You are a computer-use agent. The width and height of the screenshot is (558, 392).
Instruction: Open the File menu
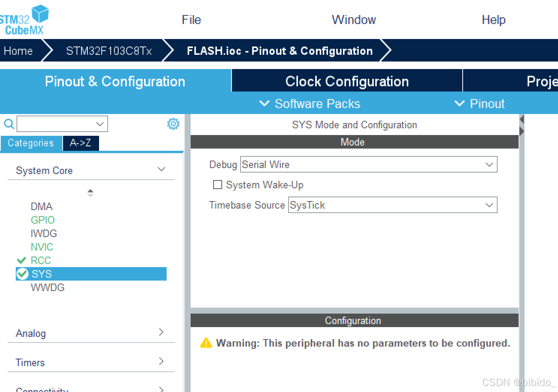pyautogui.click(x=191, y=20)
